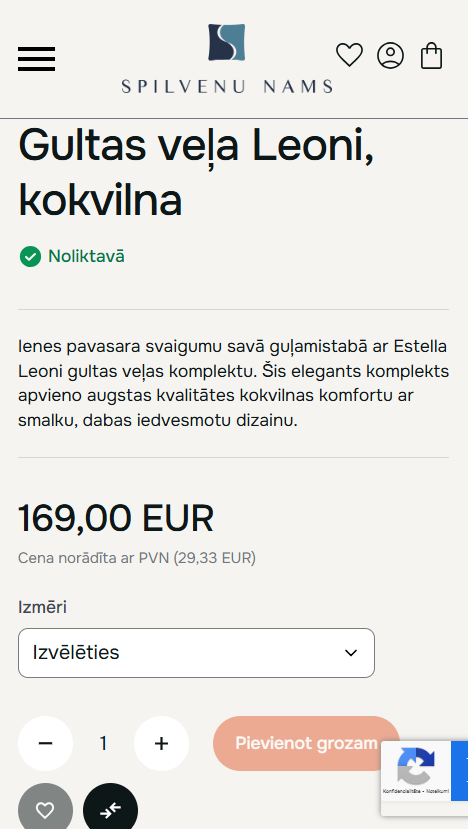Click the green Noliktavā checkmark icon
This screenshot has width=468, height=829.
click(x=30, y=256)
